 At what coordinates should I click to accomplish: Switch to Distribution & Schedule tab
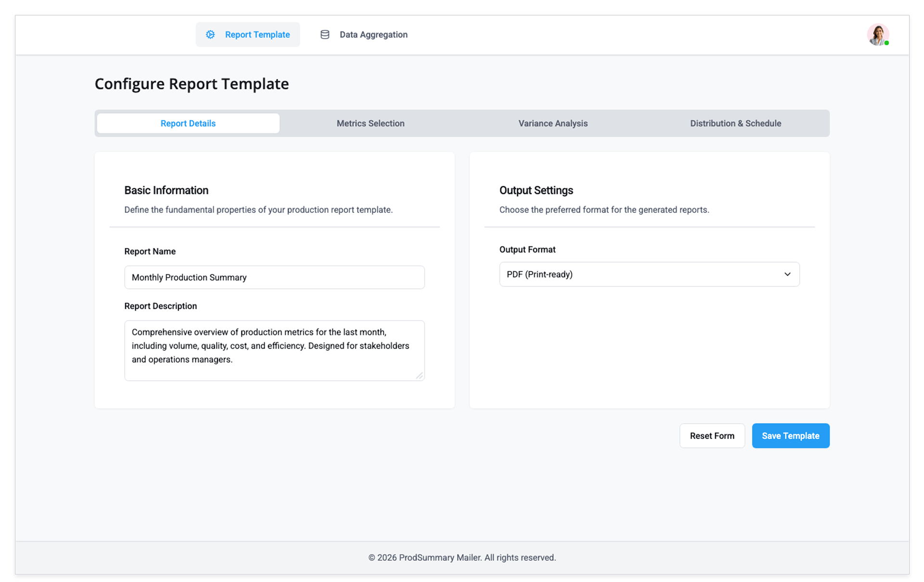(x=735, y=123)
